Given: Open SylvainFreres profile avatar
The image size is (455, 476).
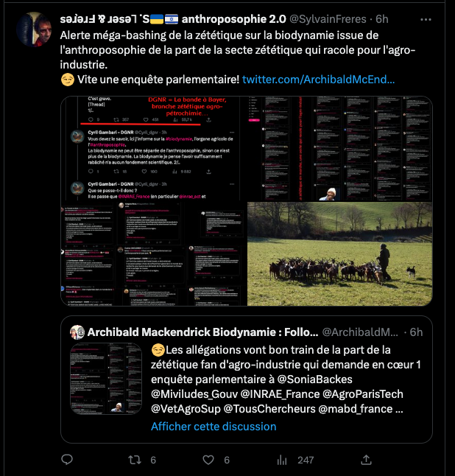Looking at the screenshot, I should [x=34, y=29].
